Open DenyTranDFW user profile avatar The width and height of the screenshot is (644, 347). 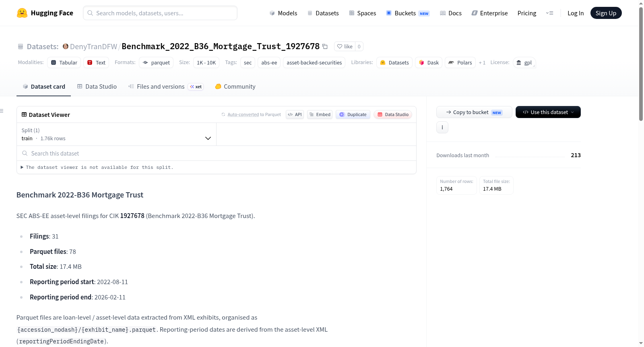(x=66, y=46)
